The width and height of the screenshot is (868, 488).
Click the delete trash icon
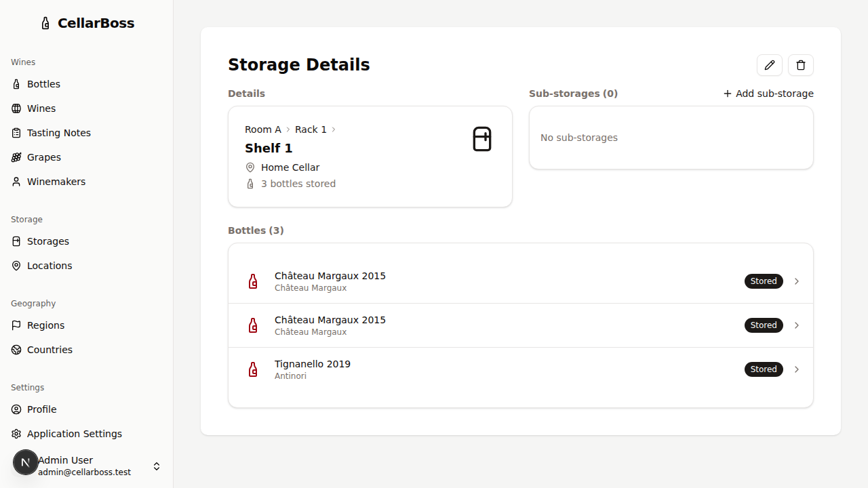point(800,65)
